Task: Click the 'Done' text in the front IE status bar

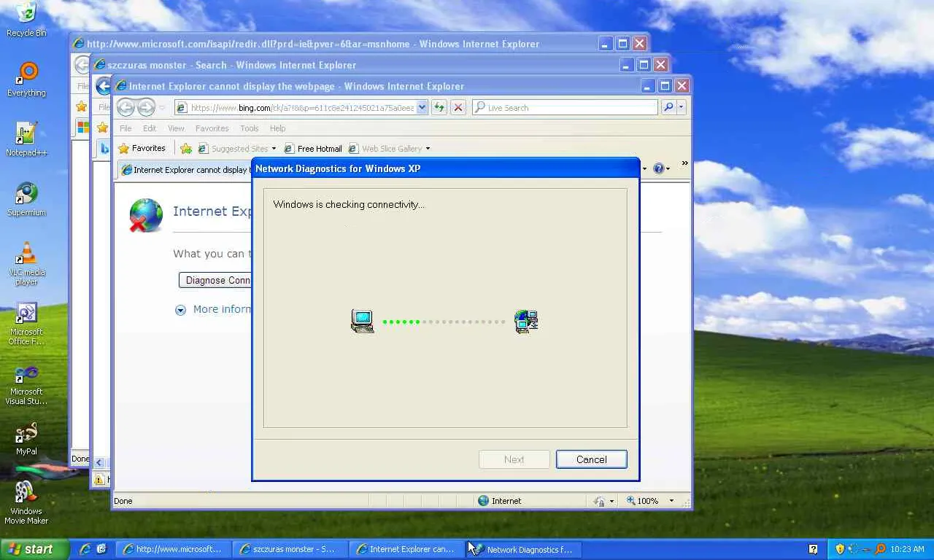Action: coord(123,501)
